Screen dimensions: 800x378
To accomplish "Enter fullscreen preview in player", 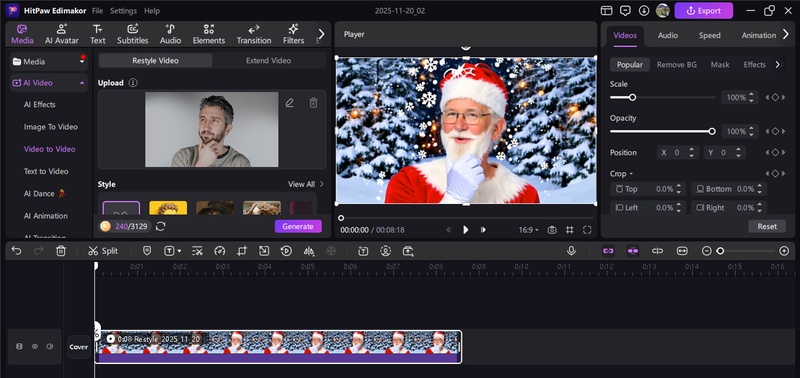I will [x=587, y=230].
